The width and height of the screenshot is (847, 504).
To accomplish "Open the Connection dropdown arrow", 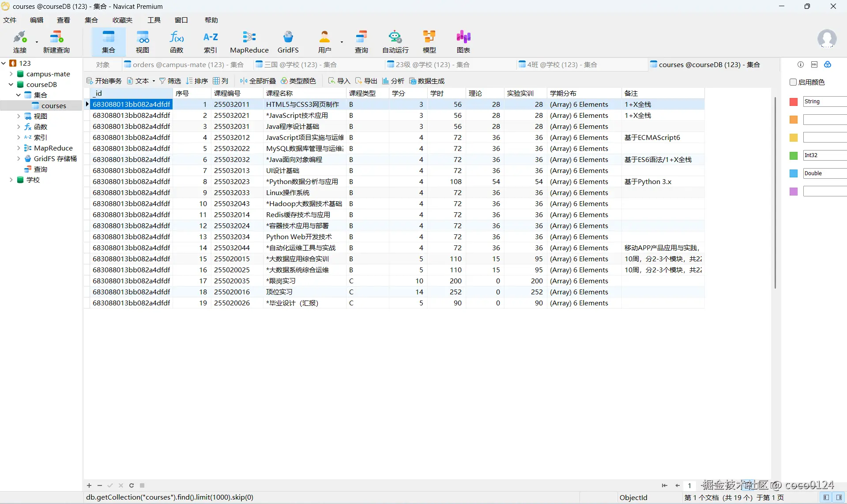I will coord(37,42).
